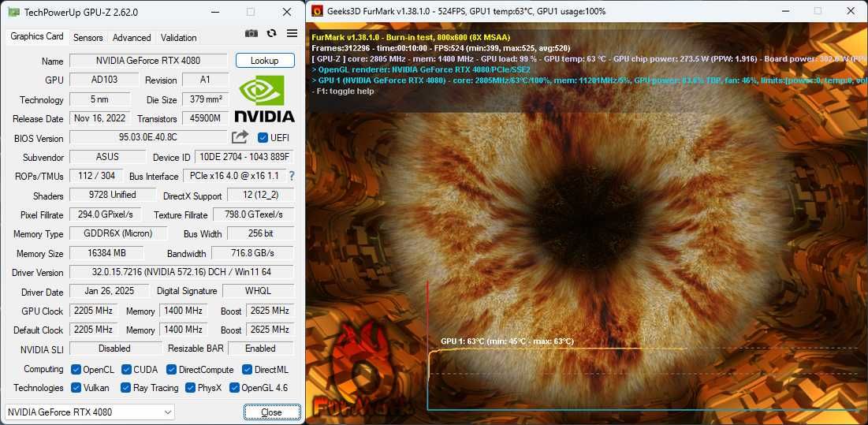Open the GPU selection dropdown
Screen dimensions: 868x425
90,412
